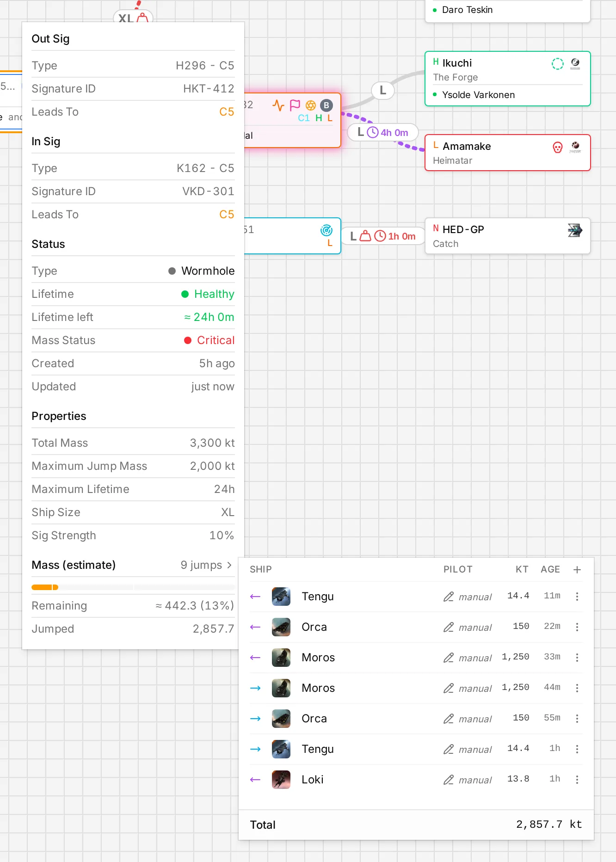
Task: Click the pencil edit icon on the first Orca row
Action: click(x=448, y=627)
